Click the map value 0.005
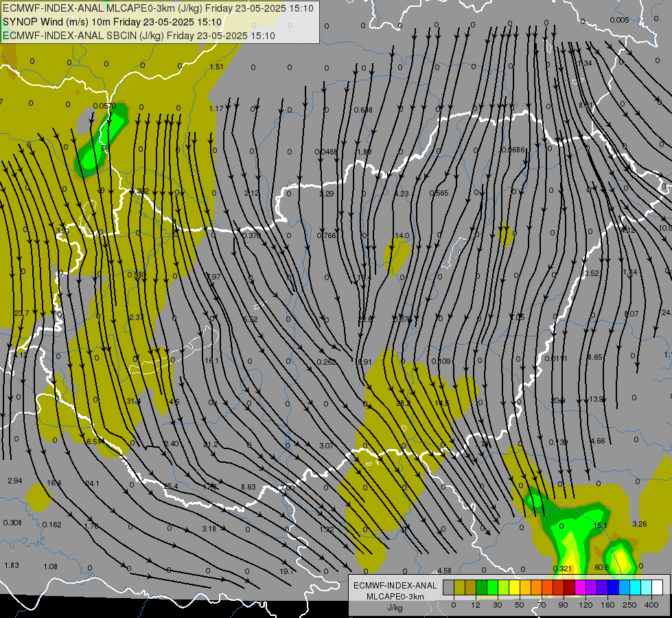Image resolution: width=672 pixels, height=618 pixels. [619, 20]
